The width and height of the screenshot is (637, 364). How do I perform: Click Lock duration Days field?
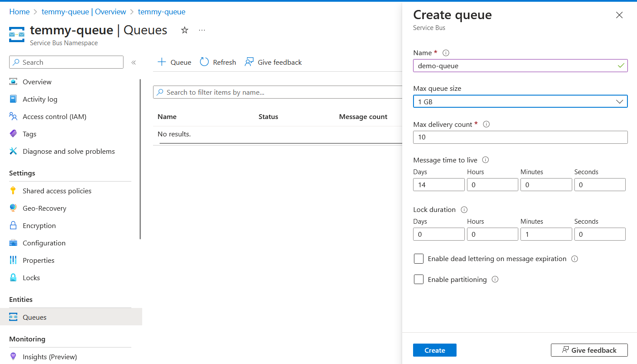(439, 234)
